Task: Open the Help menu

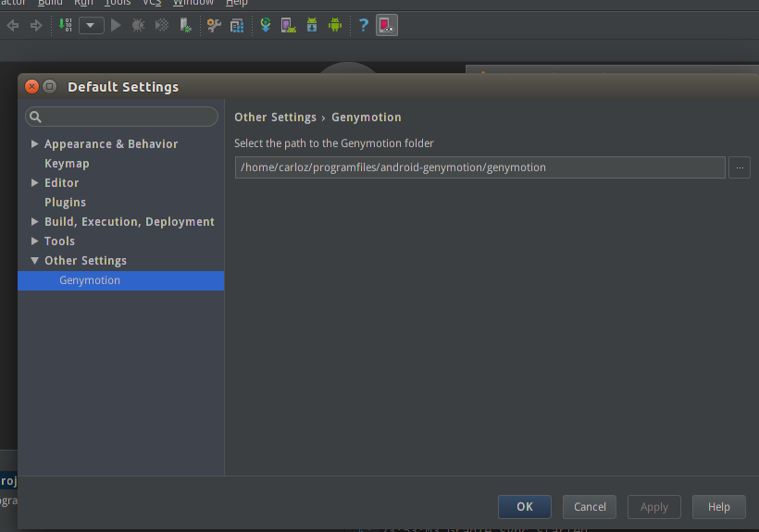Action: (x=237, y=3)
